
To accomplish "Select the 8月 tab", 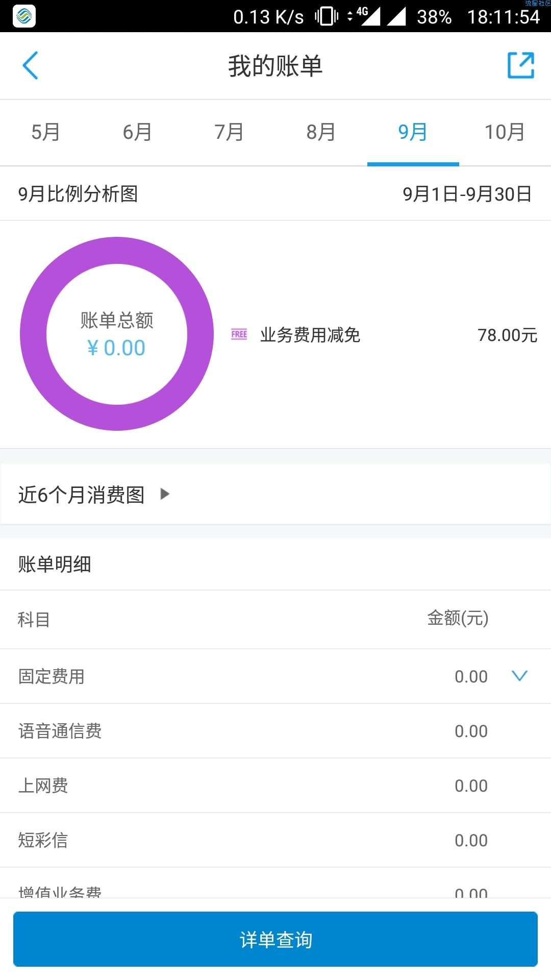I will coord(321,132).
